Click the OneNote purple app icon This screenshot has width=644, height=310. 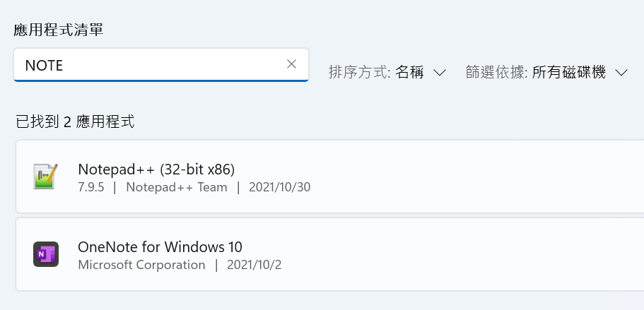(45, 254)
